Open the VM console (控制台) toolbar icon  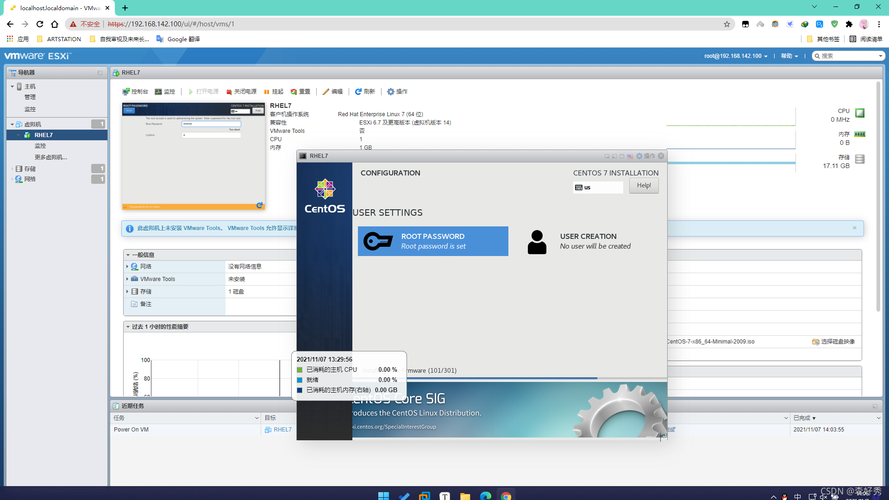pos(134,91)
